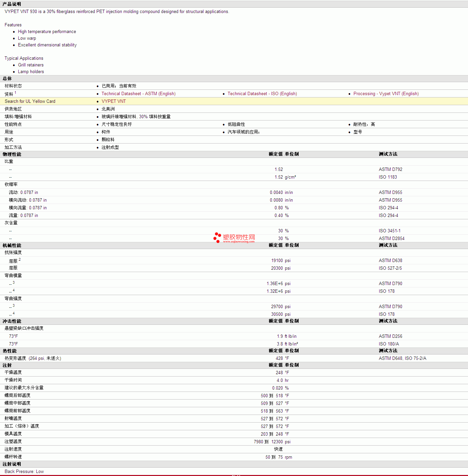This screenshot has width=468, height=476.
Task: Click the 颗粒料 form value
Action: [x=108, y=140]
